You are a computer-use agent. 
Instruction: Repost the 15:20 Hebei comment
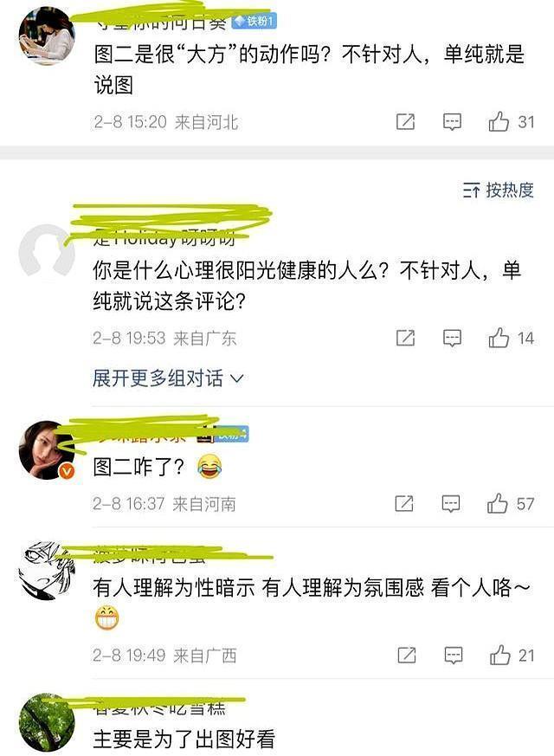point(405,121)
